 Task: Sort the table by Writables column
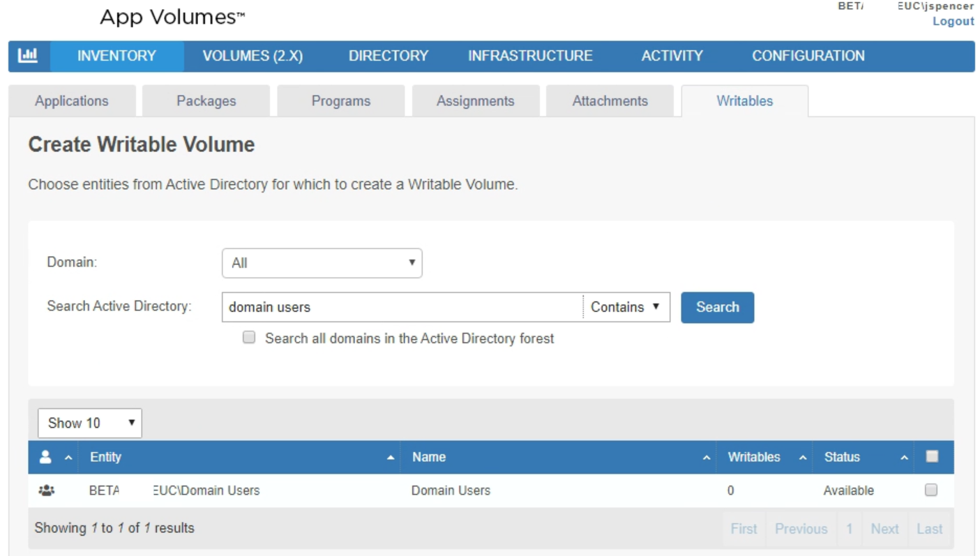[754, 457]
